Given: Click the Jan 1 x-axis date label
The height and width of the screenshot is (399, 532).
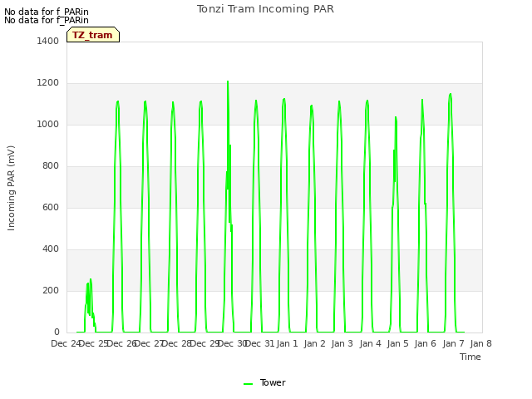Looking at the screenshot, I should [x=287, y=343].
